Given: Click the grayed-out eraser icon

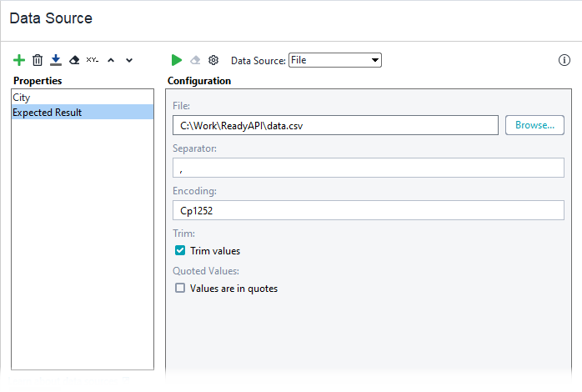Looking at the screenshot, I should pyautogui.click(x=195, y=60).
